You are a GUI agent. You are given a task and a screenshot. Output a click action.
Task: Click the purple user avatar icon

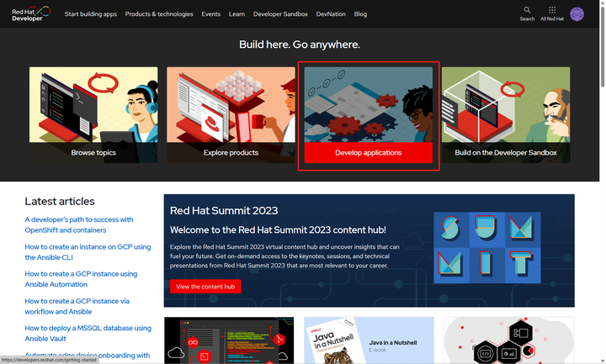point(577,14)
